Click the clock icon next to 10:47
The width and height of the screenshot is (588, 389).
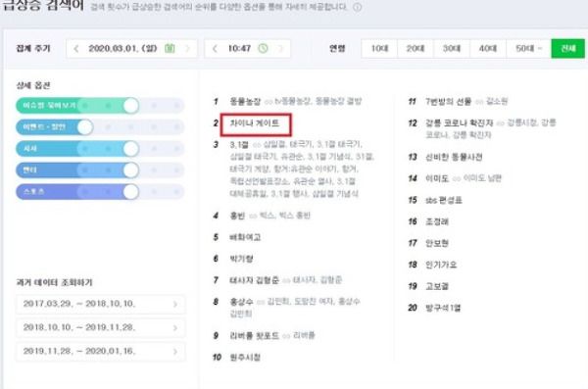click(x=264, y=48)
